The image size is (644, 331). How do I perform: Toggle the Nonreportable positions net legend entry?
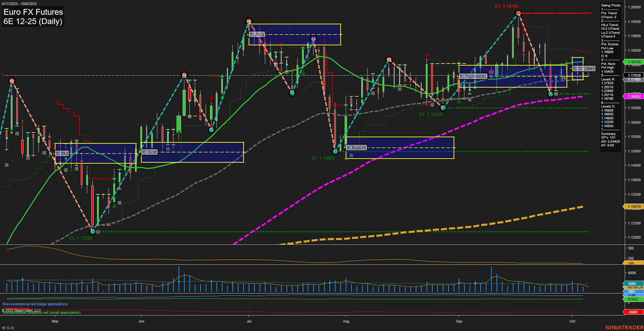pos(41,312)
